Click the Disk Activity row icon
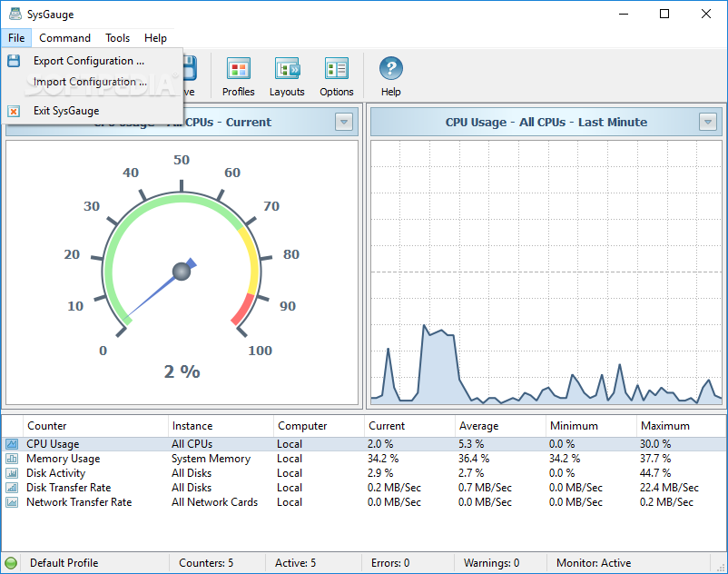This screenshot has height=574, width=728. click(x=12, y=473)
